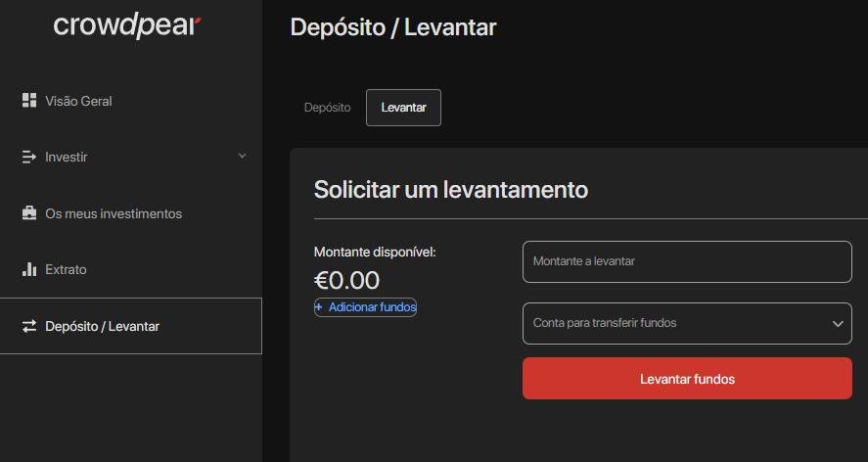Click the briefcase icon for Os meus investimentos
The width and height of the screenshot is (868, 462).
coord(29,213)
